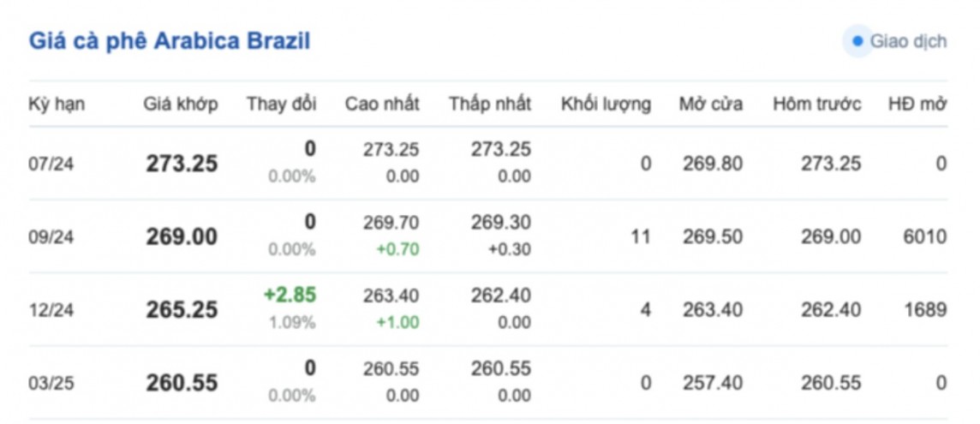Open the Giá cà phê Arabica Brazil title link
The width and height of the screenshot is (980, 424).
170,41
